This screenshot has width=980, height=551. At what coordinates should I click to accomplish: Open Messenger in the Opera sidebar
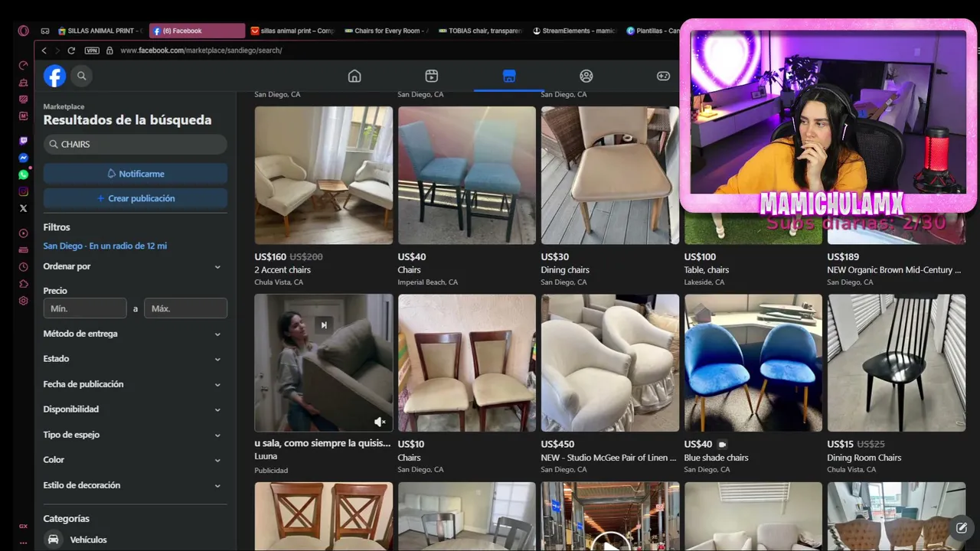[24, 158]
